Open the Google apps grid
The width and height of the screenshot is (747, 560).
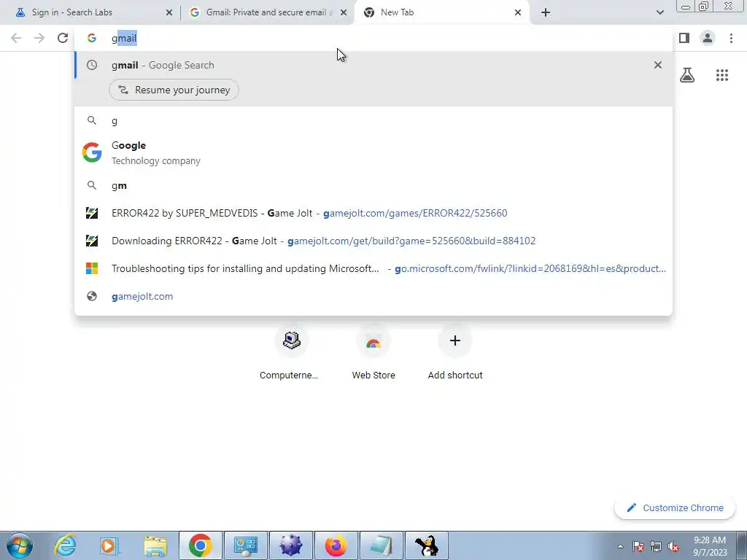pyautogui.click(x=722, y=75)
